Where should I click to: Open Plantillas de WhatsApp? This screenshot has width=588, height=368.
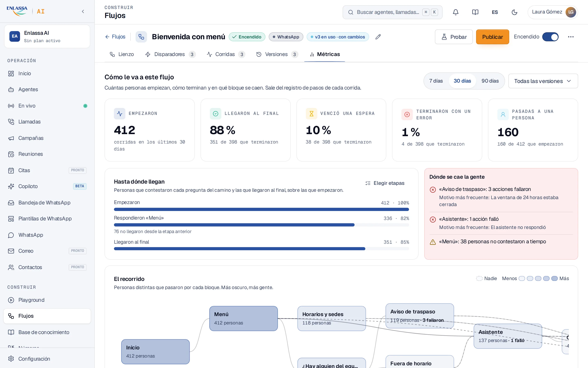click(x=47, y=219)
